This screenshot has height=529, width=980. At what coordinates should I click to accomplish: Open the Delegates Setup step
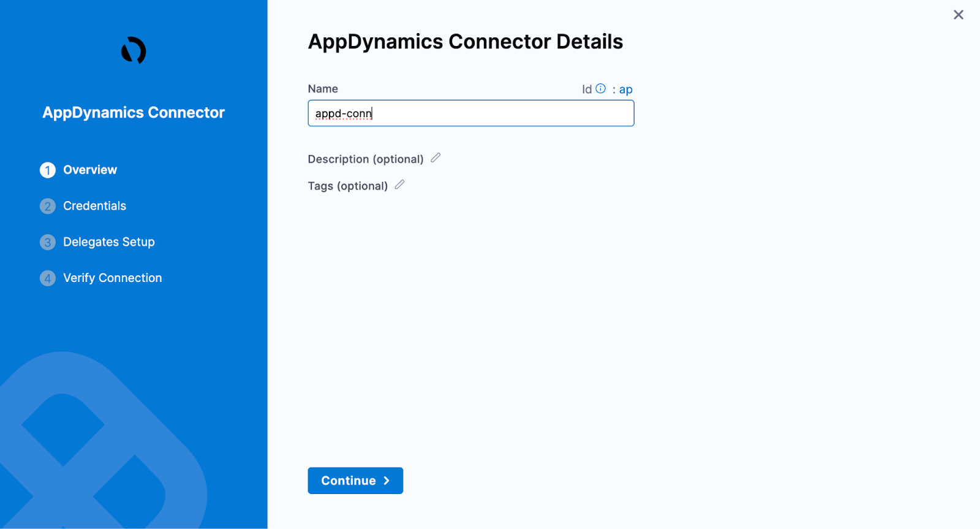pyautogui.click(x=108, y=242)
